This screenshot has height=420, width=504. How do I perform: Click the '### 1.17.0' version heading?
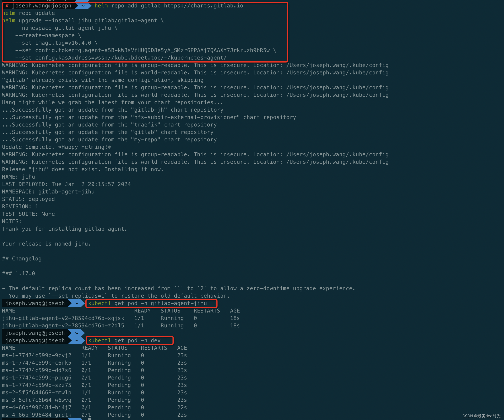pyautogui.click(x=18, y=274)
